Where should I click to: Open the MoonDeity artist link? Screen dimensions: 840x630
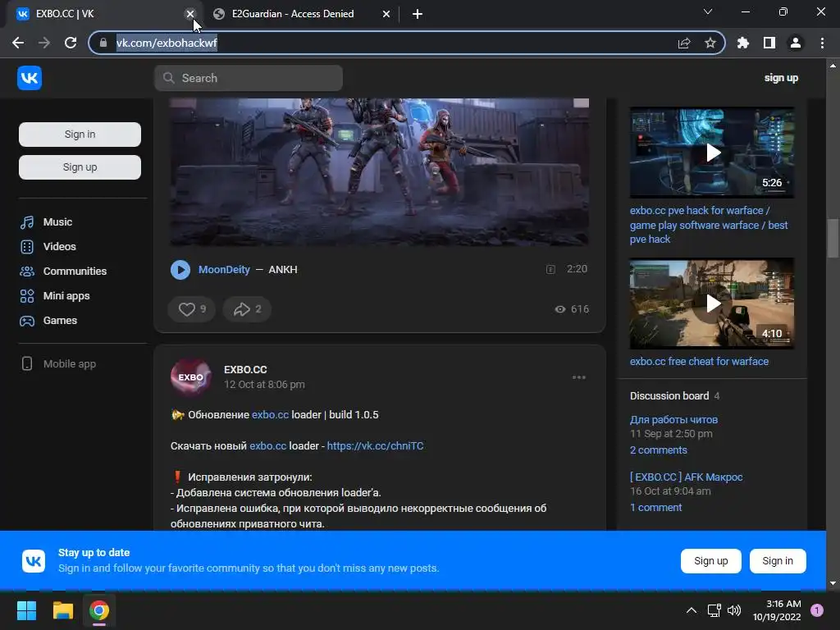point(224,269)
